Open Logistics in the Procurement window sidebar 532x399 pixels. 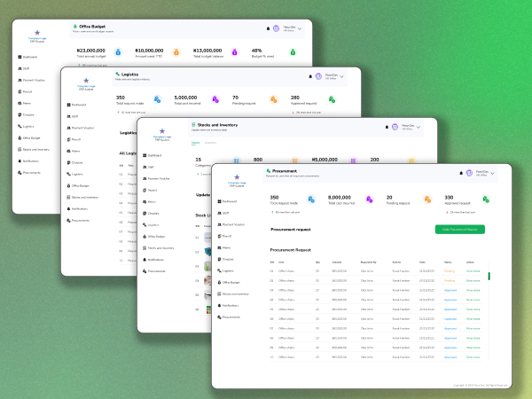pos(225,270)
